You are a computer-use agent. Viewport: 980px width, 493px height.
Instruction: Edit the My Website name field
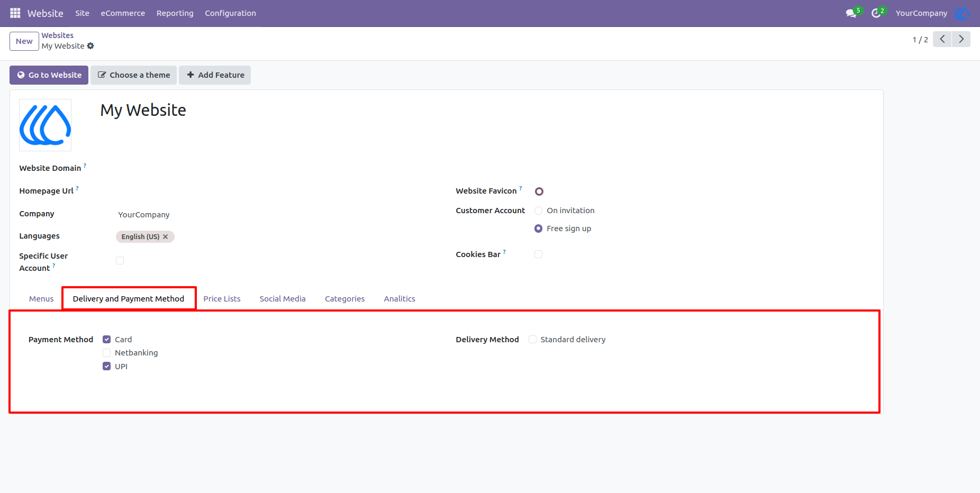tap(143, 110)
